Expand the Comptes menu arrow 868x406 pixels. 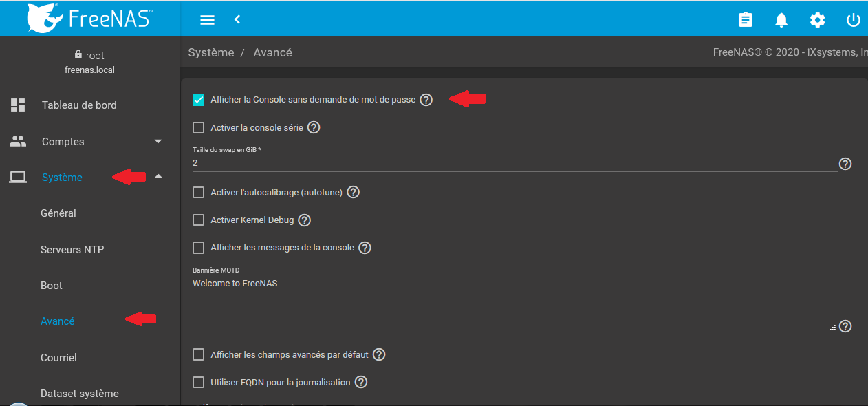click(x=158, y=142)
